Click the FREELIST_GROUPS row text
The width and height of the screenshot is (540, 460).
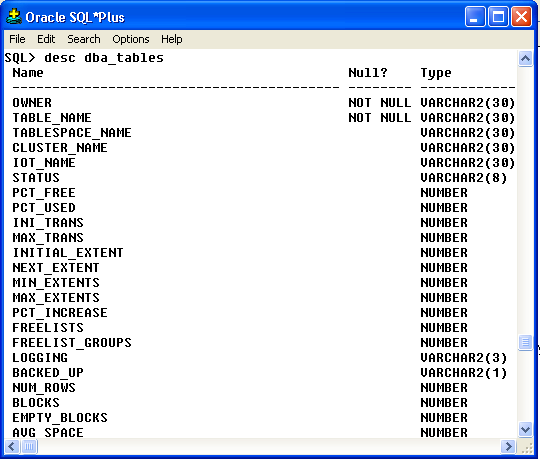click(72, 343)
